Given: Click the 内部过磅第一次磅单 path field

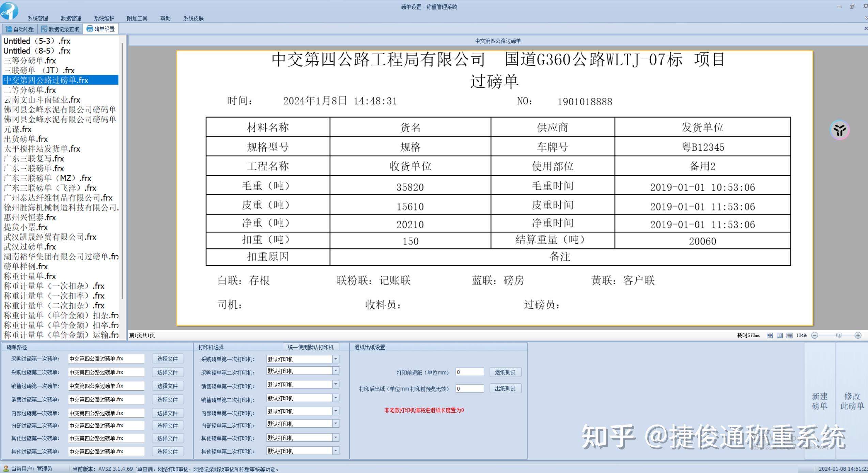Looking at the screenshot, I should 106,413.
